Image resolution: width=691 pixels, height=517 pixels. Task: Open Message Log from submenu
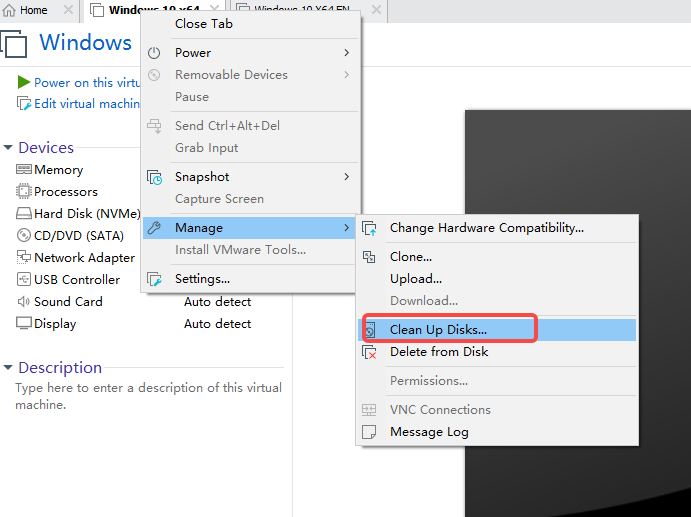point(497,432)
